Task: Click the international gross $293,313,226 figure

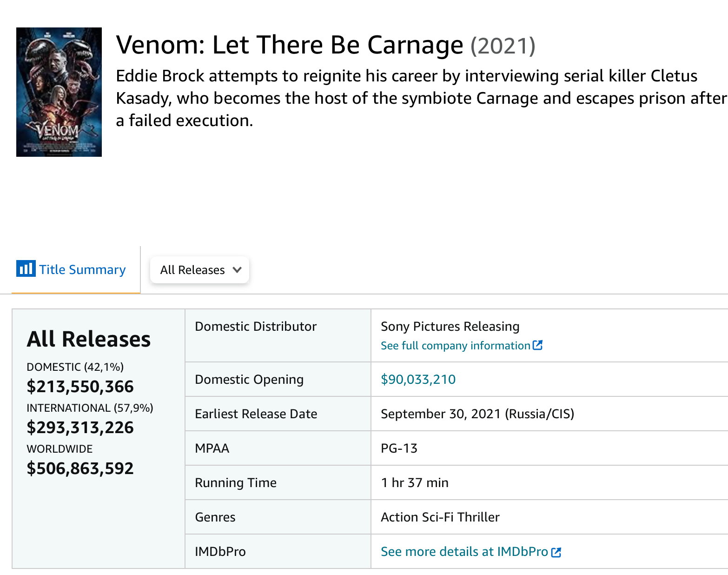Action: point(80,428)
